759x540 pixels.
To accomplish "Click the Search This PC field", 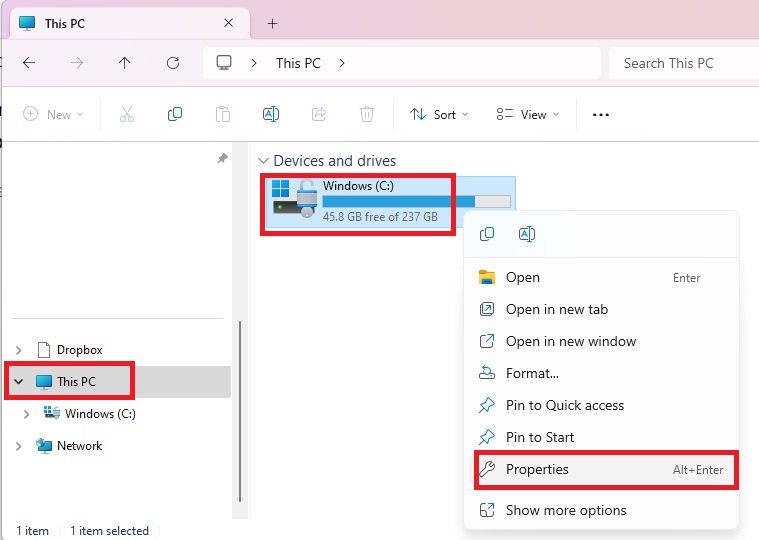I will pyautogui.click(x=683, y=63).
